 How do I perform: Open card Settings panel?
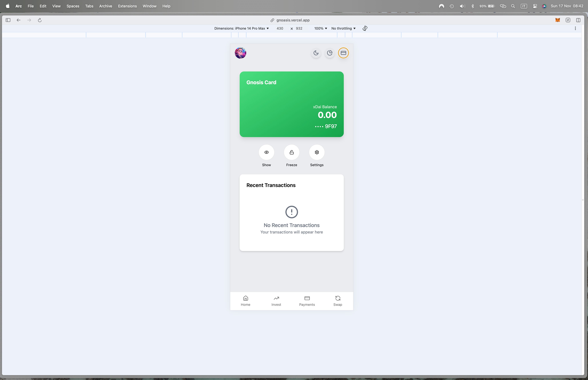(317, 152)
